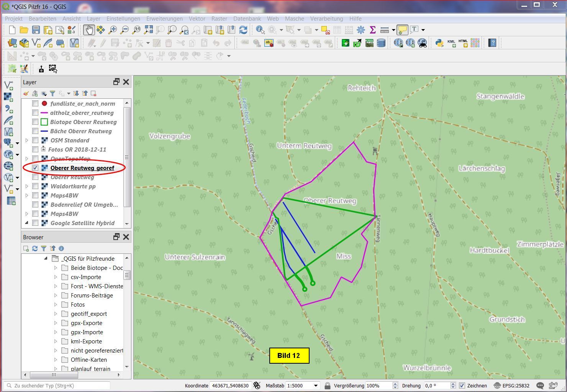Select the Pan Map hand tool
567x392 pixels.
[x=89, y=30]
